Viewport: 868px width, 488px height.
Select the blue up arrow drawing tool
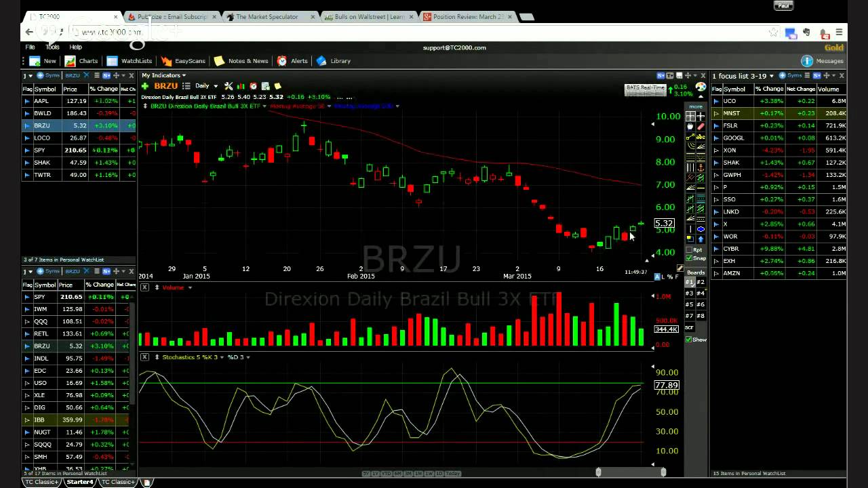coord(701,239)
